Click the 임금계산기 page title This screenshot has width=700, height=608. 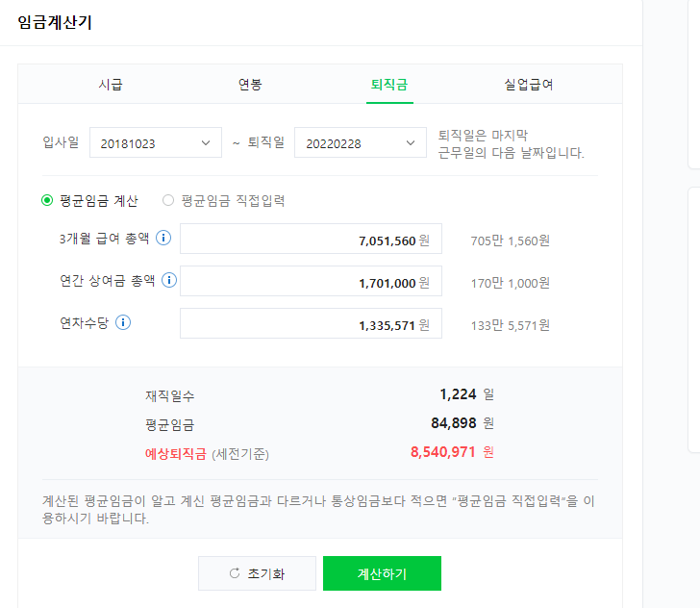tap(55, 22)
